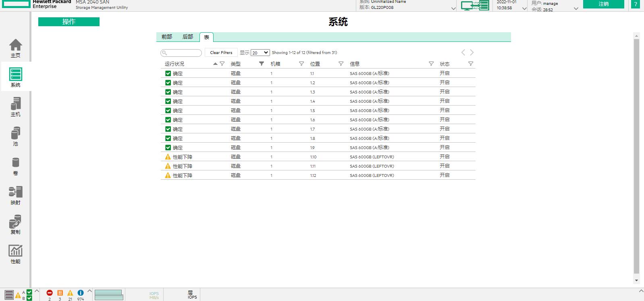Sort by 运行状况 using the arrow
Image resolution: width=644 pixels, height=301 pixels.
tap(215, 64)
